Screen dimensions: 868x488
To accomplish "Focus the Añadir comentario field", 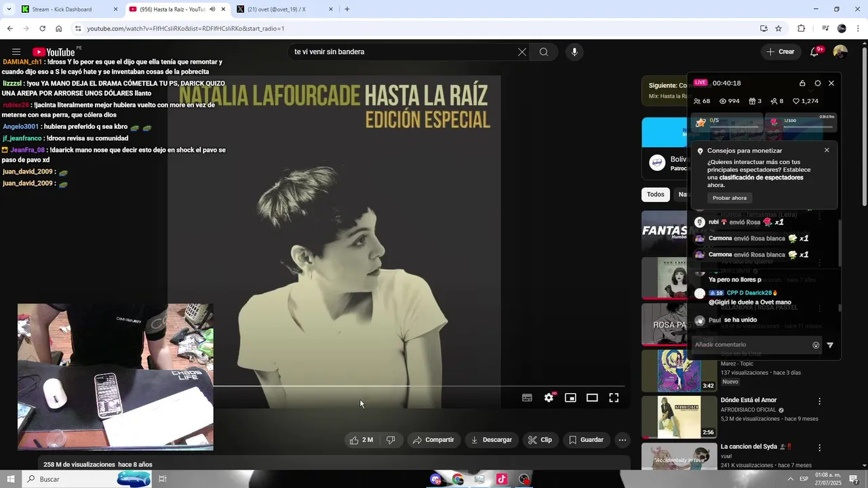I will pos(751,345).
